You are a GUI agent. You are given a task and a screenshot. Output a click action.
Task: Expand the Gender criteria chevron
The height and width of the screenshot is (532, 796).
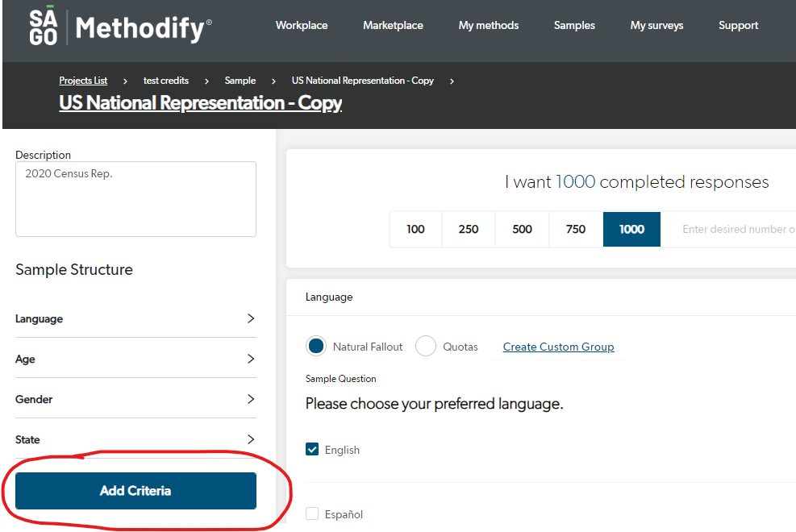tap(251, 399)
